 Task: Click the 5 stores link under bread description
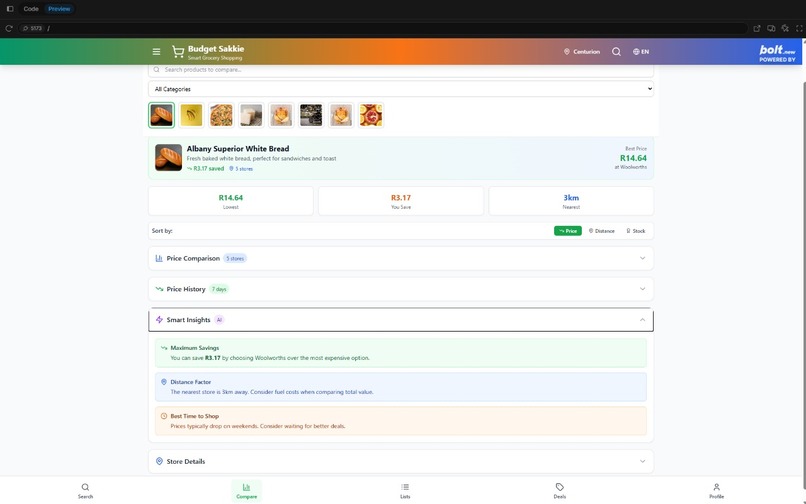(x=241, y=169)
